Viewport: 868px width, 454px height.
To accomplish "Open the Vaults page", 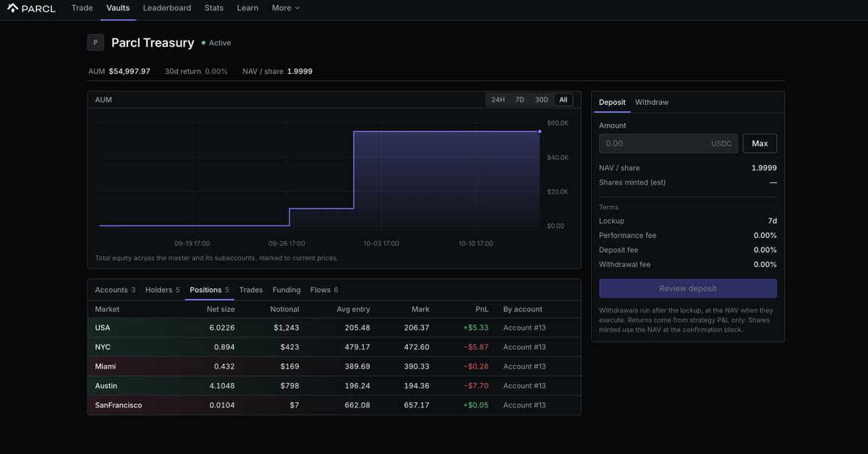I will coord(118,8).
